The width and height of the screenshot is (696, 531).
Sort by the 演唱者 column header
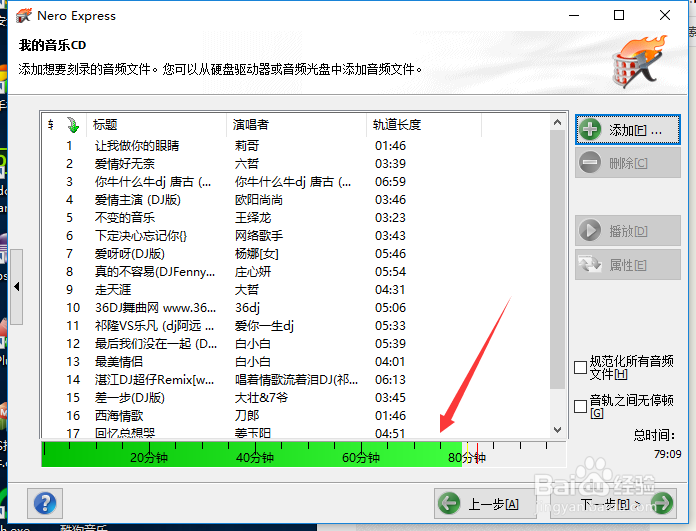coord(251,125)
